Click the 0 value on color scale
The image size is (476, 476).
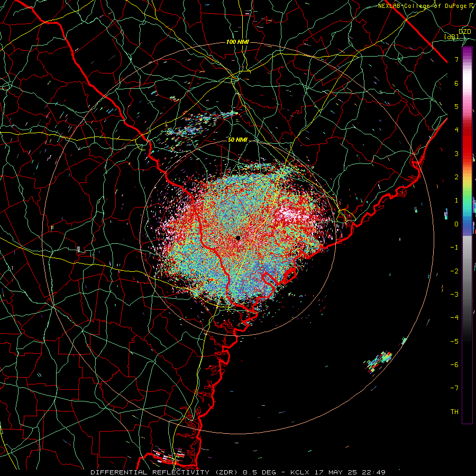point(456,224)
